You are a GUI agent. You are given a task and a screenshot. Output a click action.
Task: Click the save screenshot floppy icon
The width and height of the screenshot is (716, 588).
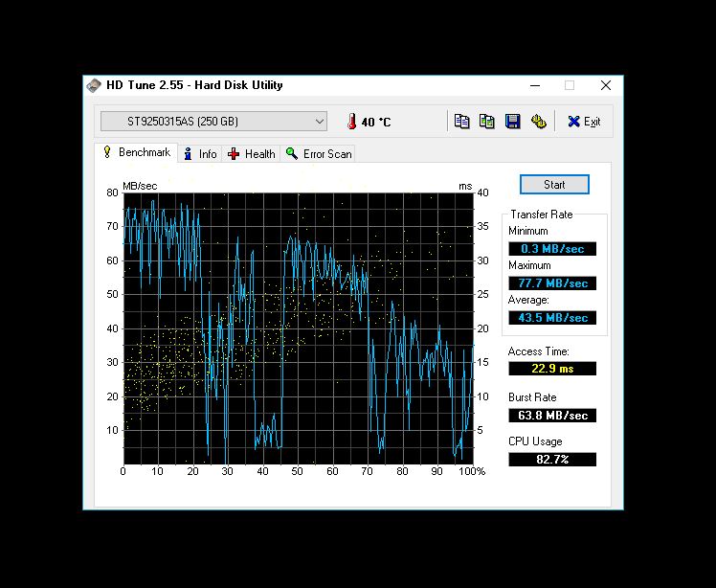click(x=513, y=122)
